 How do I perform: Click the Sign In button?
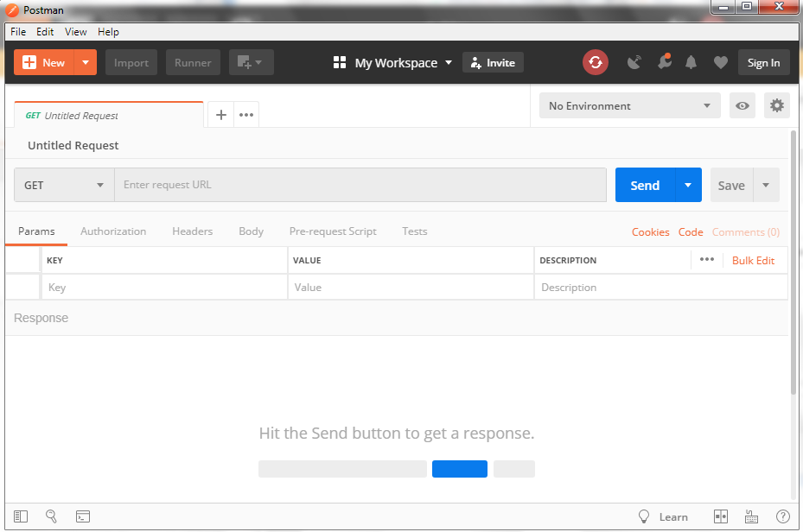coord(763,62)
